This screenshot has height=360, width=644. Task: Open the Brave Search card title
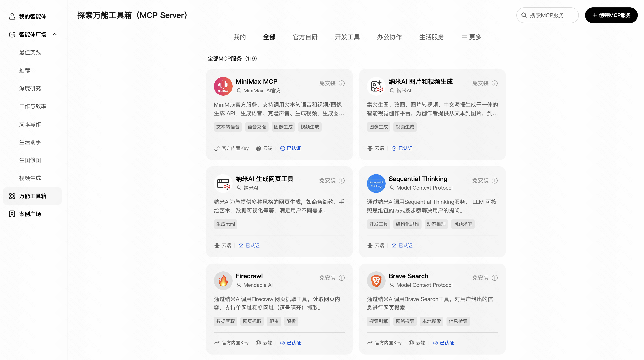point(408,276)
